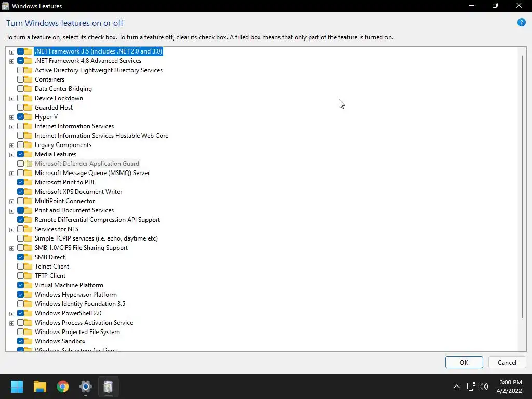
Task: Tick the Guarded Host checkbox
Action: (20, 108)
